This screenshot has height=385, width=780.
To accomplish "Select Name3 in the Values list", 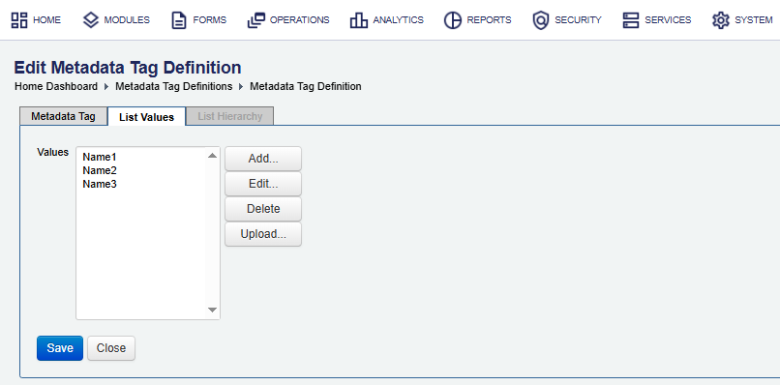I will (x=99, y=185).
